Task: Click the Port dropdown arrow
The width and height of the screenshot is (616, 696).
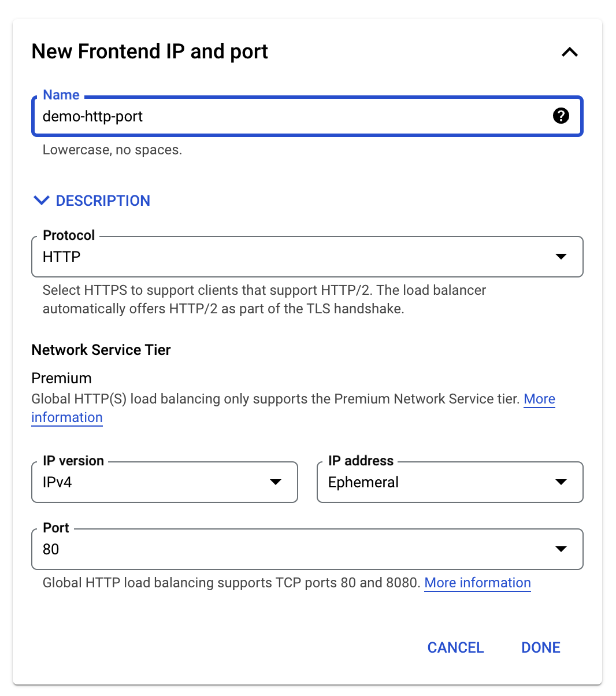Action: click(x=561, y=549)
